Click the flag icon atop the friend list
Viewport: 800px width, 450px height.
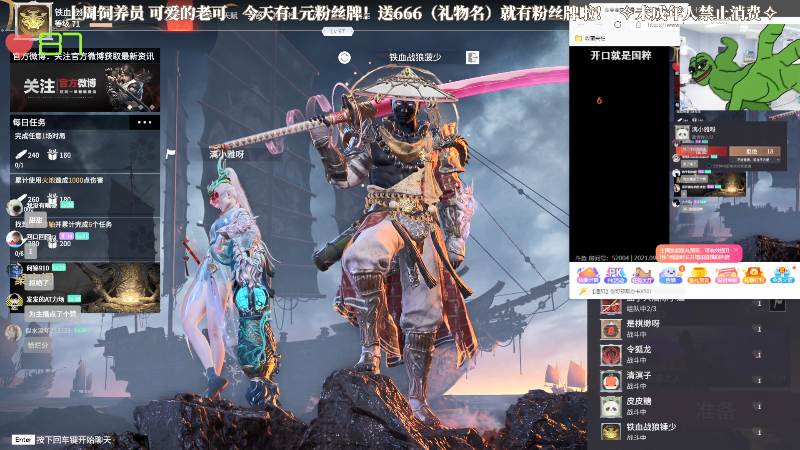point(778,304)
